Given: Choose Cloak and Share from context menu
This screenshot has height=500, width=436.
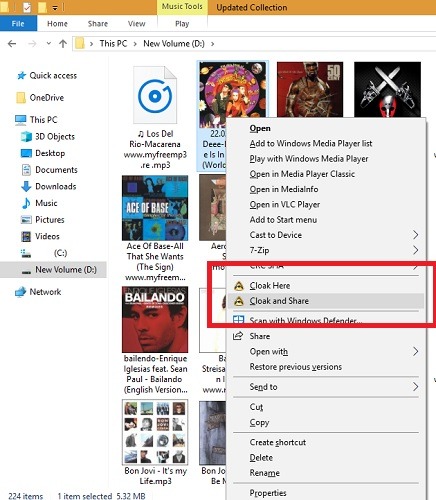Looking at the screenshot, I should click(x=325, y=301).
